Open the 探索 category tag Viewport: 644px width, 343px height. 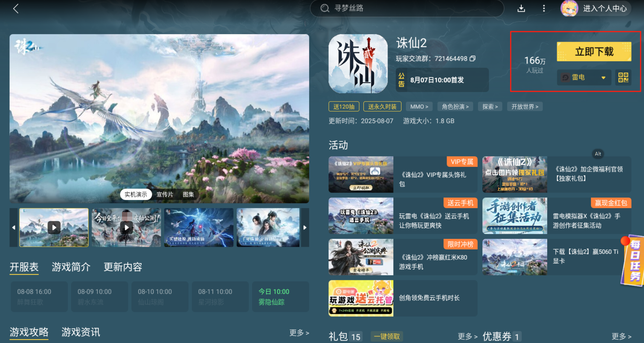pyautogui.click(x=490, y=106)
